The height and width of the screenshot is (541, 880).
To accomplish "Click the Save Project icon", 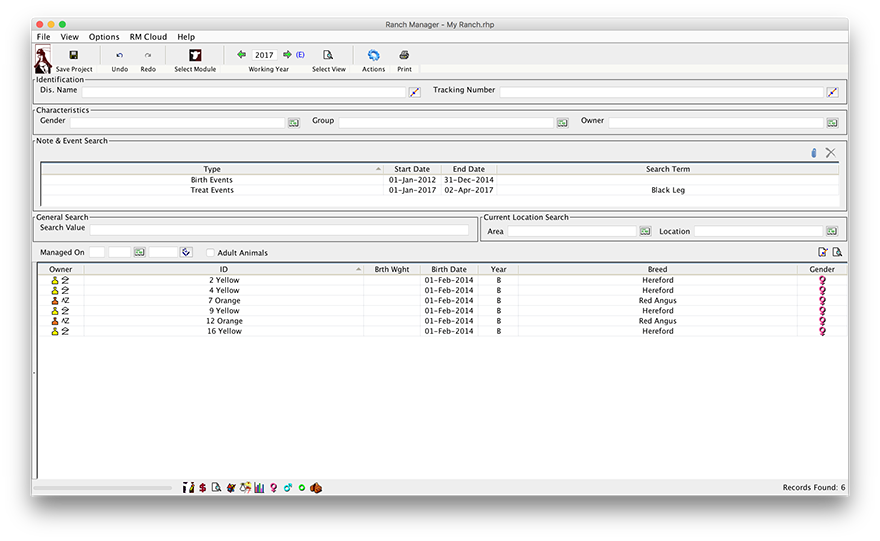I will tap(73, 55).
